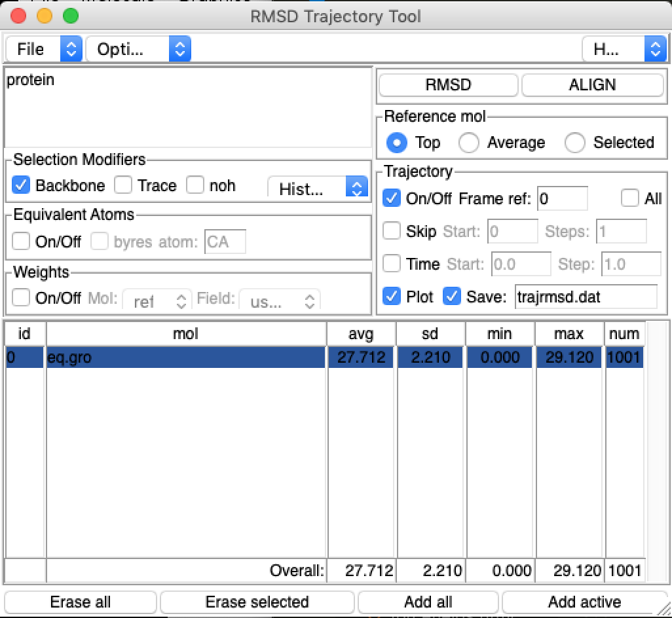Turn on the Weights On/Off checkbox
The height and width of the screenshot is (618, 672).
coord(21,299)
